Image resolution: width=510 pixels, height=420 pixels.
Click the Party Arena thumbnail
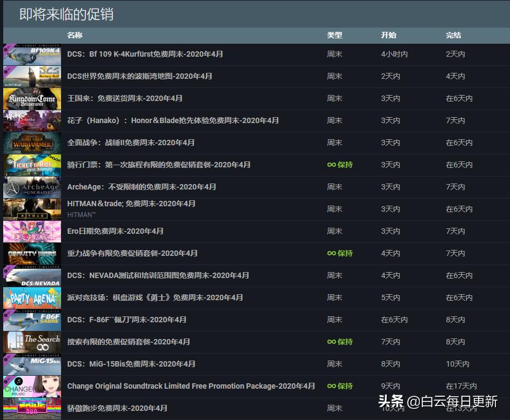pos(31,297)
